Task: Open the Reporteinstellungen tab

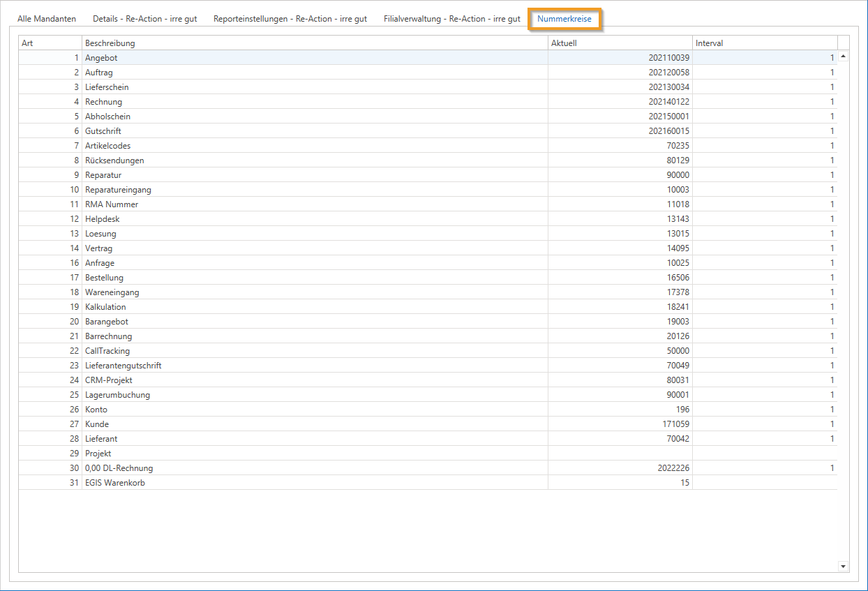Action: (290, 19)
